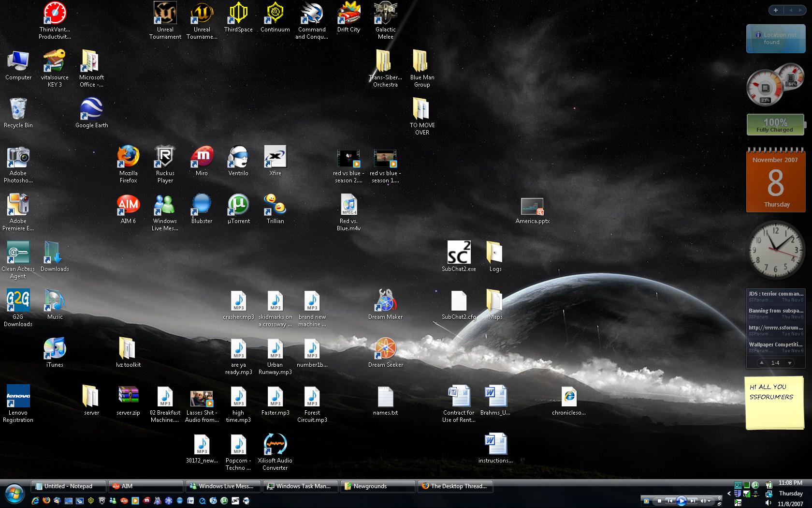Image resolution: width=812 pixels, height=508 pixels.
Task: Click Internet Explorer in Quick Launch bar
Action: point(35,501)
